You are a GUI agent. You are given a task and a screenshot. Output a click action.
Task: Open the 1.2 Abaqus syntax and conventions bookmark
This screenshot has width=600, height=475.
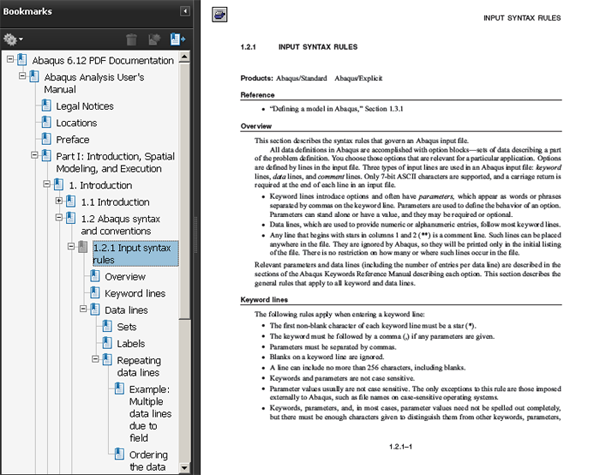pos(121,225)
